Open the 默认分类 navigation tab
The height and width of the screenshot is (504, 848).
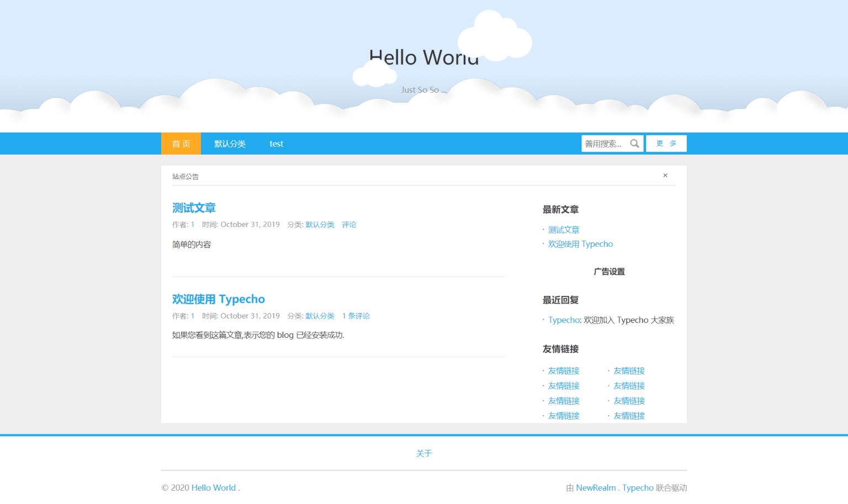click(x=230, y=144)
